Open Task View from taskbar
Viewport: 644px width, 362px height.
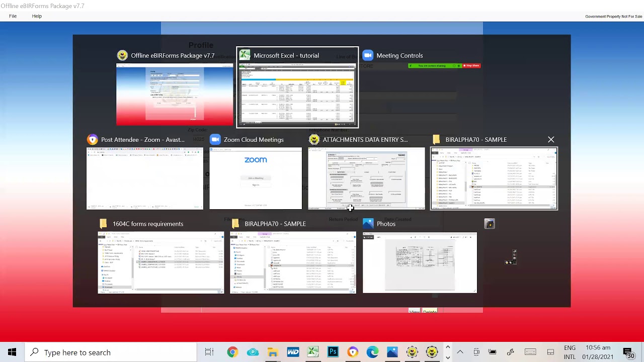coord(209,352)
